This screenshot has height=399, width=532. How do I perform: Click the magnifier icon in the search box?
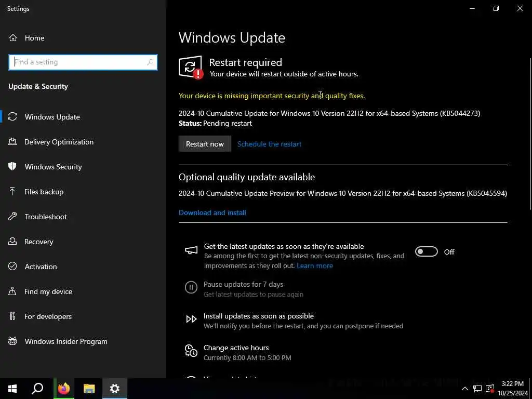click(x=150, y=62)
